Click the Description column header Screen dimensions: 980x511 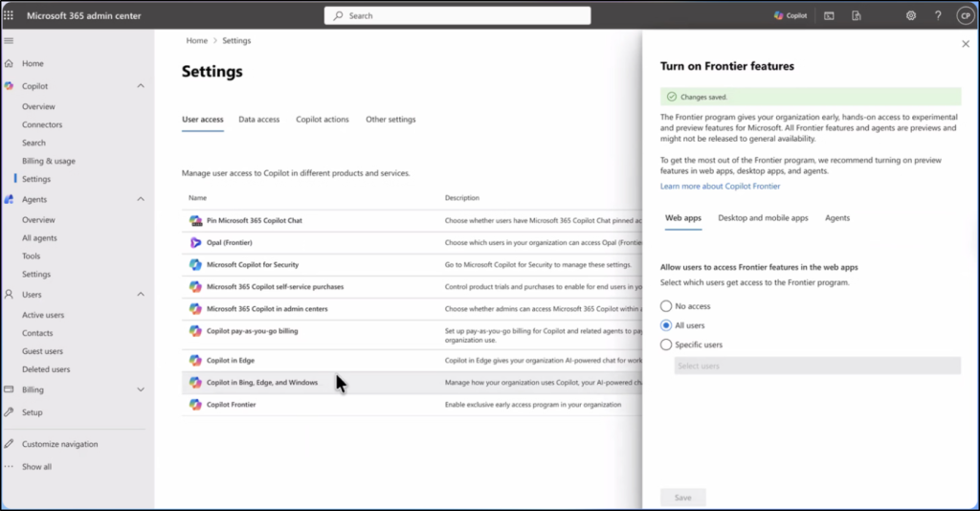(462, 197)
